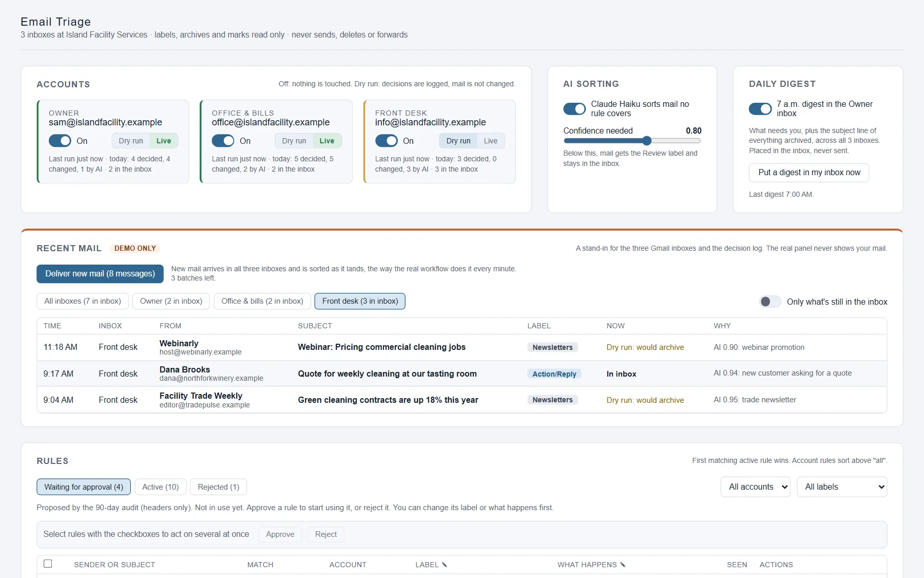Select Dry run for Front Desk account
Image resolution: width=924 pixels, height=578 pixels.
point(458,141)
